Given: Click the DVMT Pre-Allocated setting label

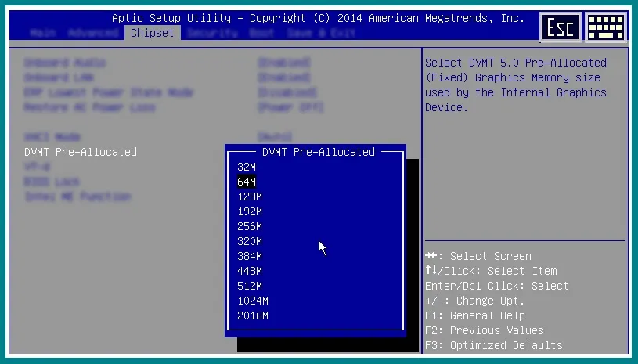Looking at the screenshot, I should pyautogui.click(x=81, y=152).
